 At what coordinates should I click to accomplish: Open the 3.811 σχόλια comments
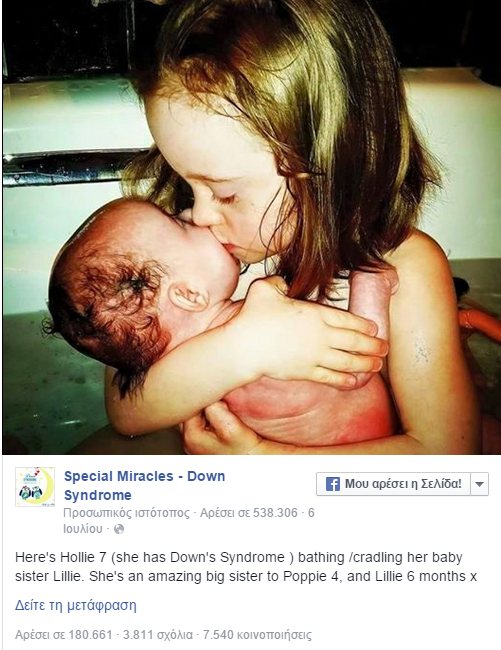pos(158,635)
